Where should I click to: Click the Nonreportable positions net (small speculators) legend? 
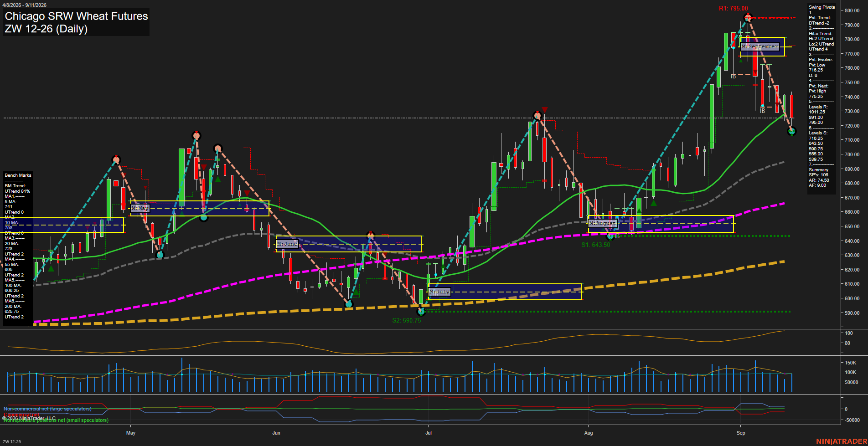(56, 420)
